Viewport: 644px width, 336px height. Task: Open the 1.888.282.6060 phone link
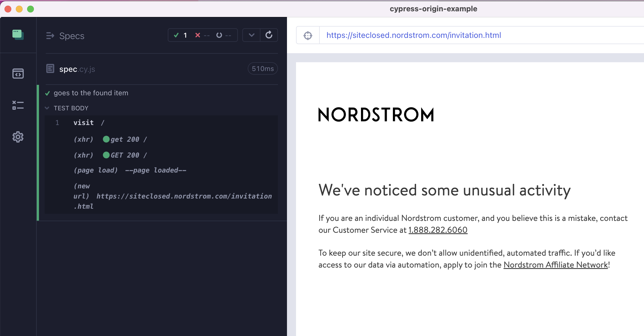click(438, 230)
